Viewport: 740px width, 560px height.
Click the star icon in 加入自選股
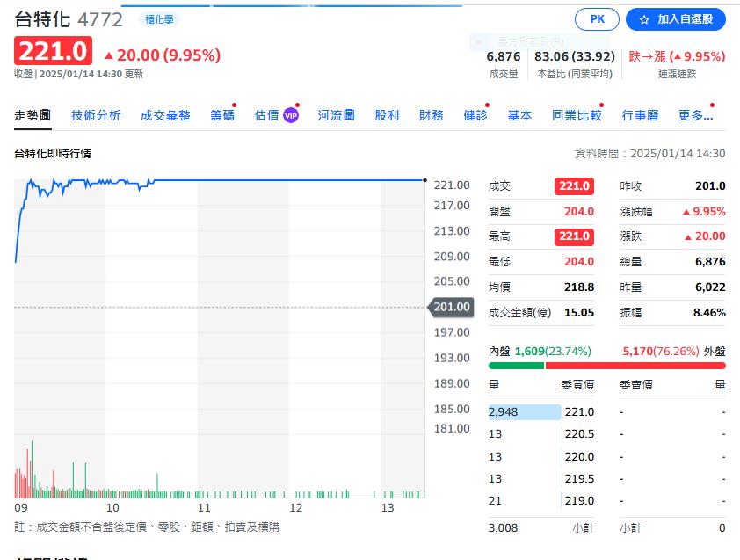click(644, 20)
